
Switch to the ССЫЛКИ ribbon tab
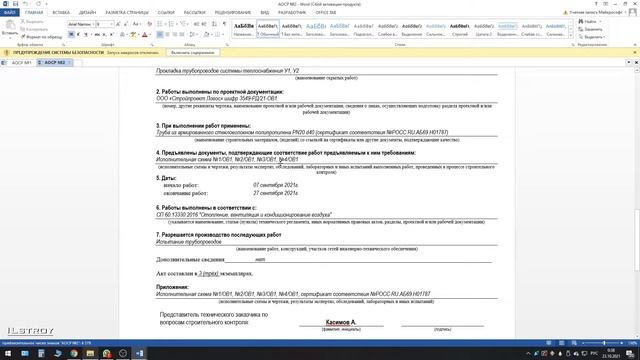click(166, 13)
